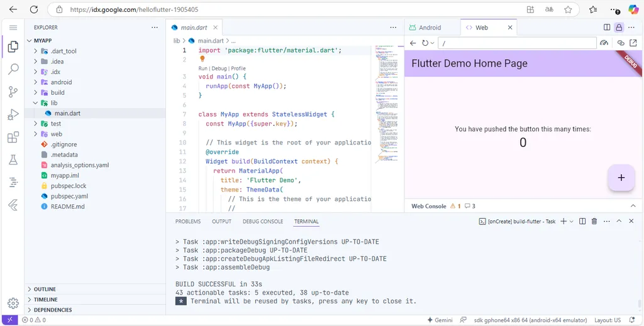The height and width of the screenshot is (326, 644).
Task: Open the reload options dropdown arrow
Action: [432, 43]
